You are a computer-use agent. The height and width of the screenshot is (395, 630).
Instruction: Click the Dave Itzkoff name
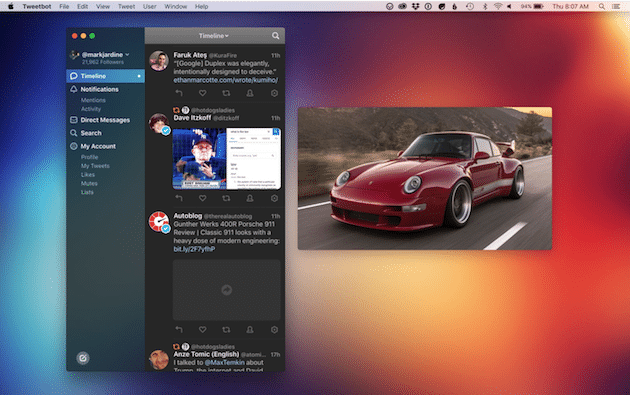click(192, 118)
